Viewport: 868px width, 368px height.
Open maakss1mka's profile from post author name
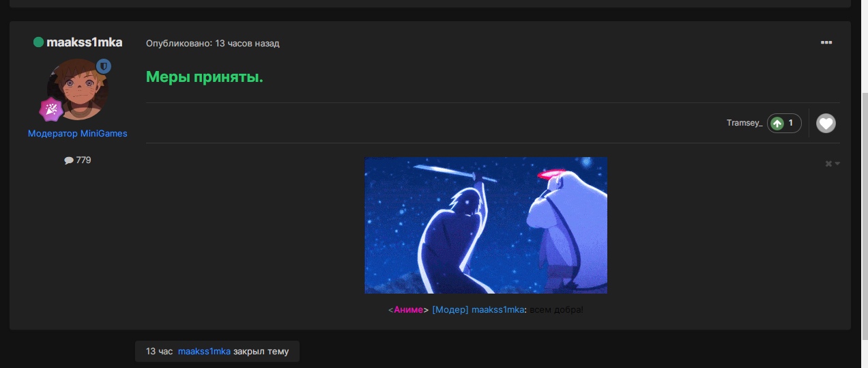pyautogui.click(x=84, y=42)
